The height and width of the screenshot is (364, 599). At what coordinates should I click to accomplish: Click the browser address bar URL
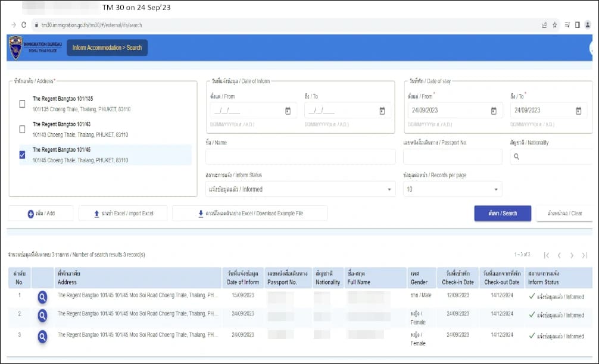[x=91, y=25]
